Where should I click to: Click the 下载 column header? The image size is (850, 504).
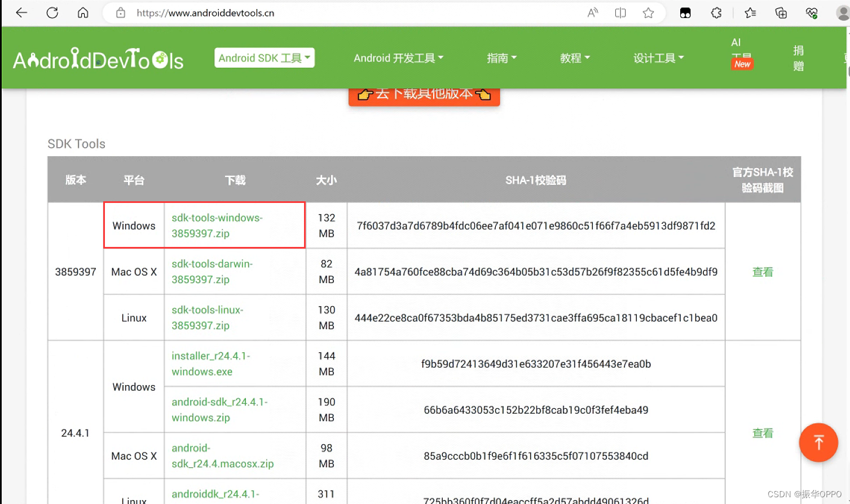235,180
